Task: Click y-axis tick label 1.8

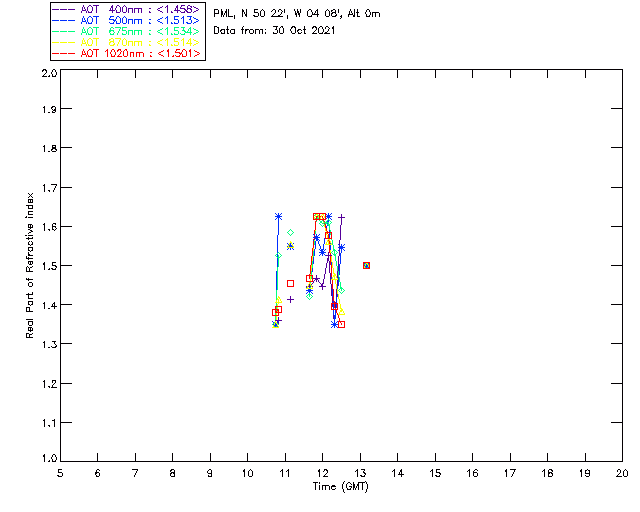Action: (x=49, y=148)
